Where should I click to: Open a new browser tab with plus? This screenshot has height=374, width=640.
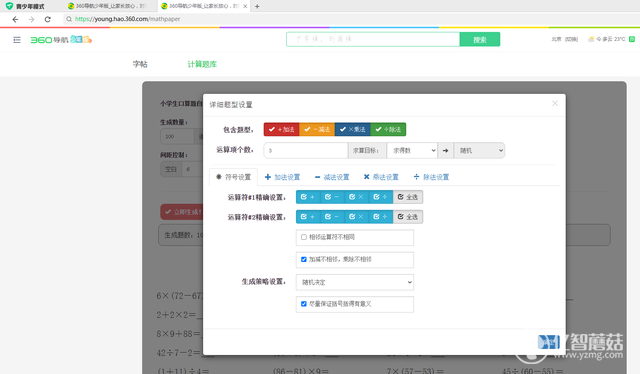pyautogui.click(x=257, y=6)
